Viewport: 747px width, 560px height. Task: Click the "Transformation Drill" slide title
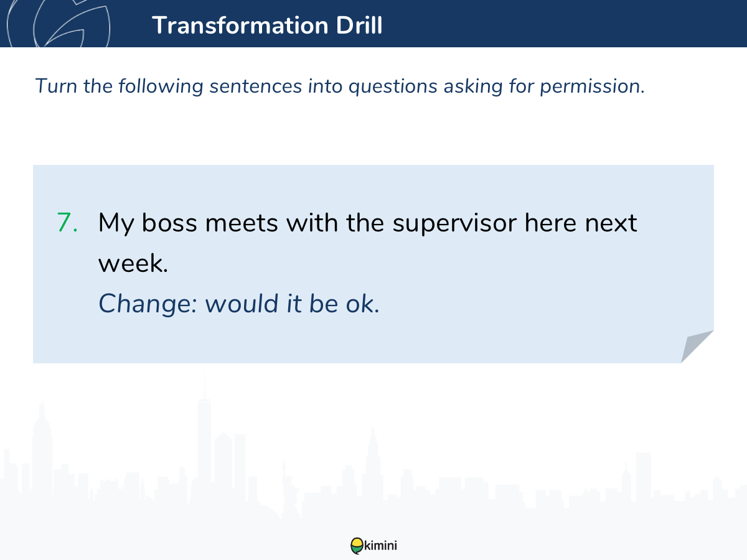point(267,25)
